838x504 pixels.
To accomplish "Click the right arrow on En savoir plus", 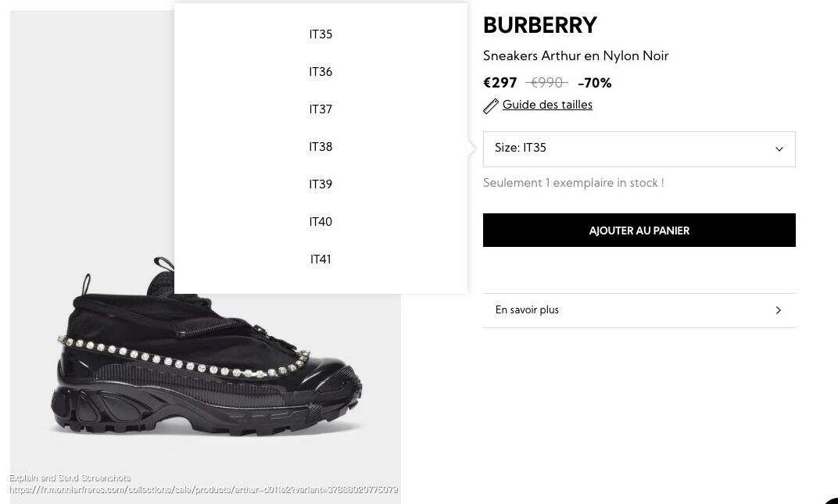I will point(778,310).
